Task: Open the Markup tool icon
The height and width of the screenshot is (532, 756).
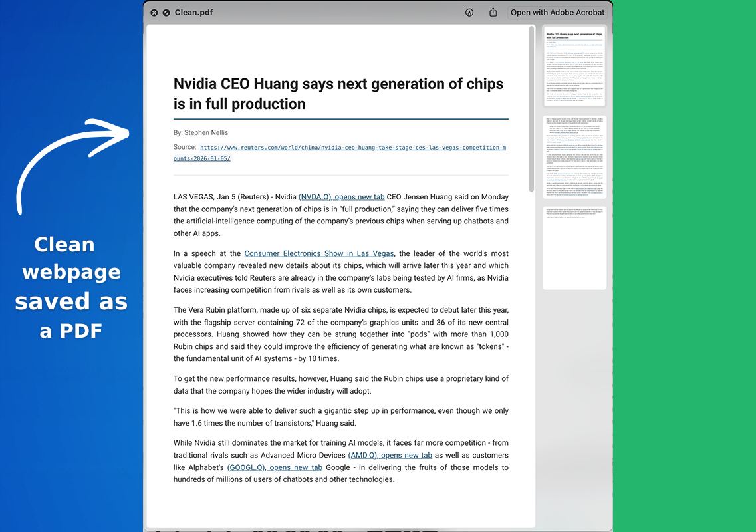Action: click(469, 13)
